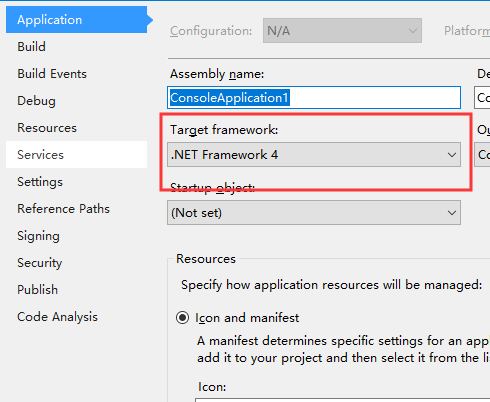Select the Resources side tab
This screenshot has width=490, height=402.
(x=76, y=128)
